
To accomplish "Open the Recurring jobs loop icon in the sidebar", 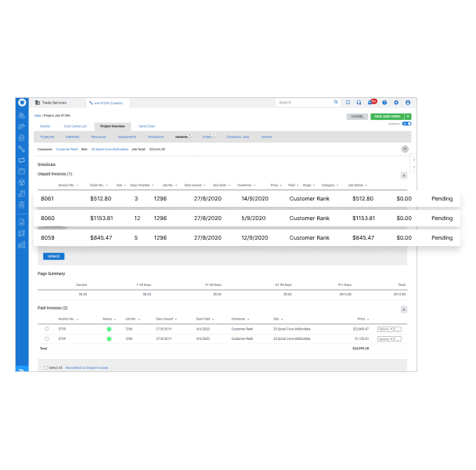I will pyautogui.click(x=22, y=160).
